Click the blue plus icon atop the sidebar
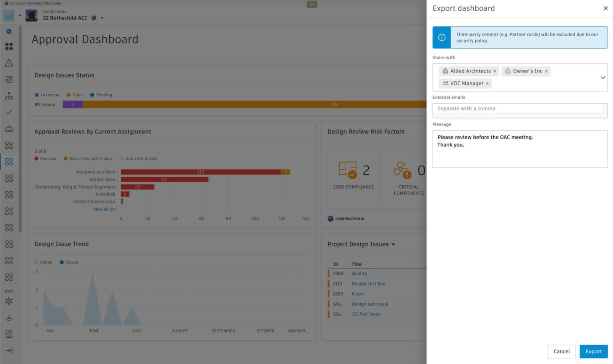Screen dimensions: 613x364 (9, 31)
